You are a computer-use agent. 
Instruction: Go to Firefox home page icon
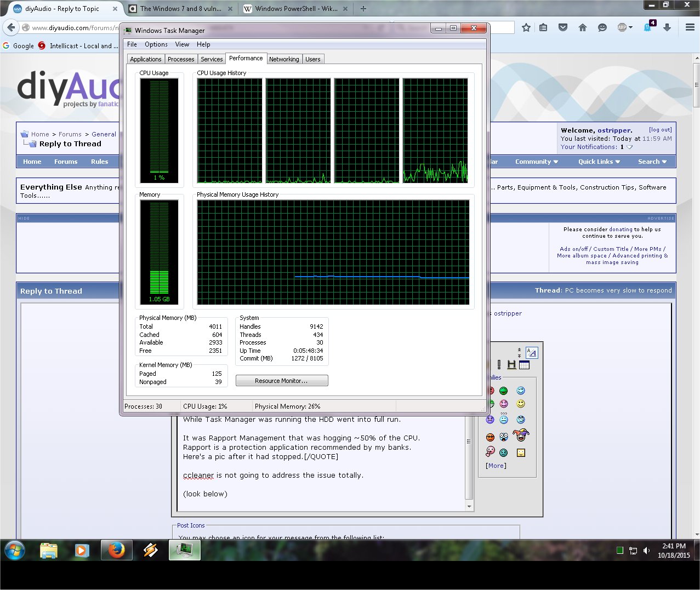(583, 27)
